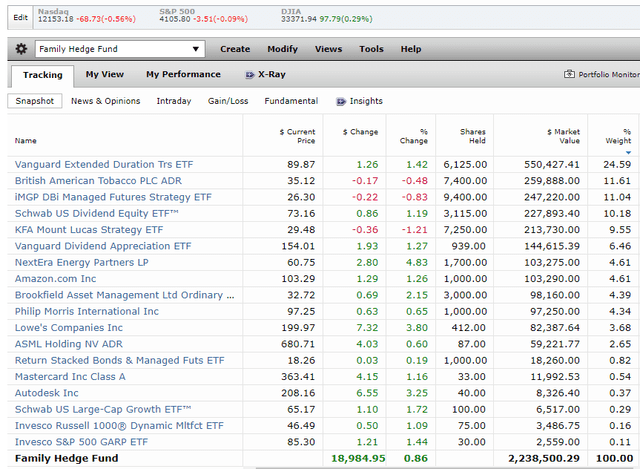Click the Insights premium arrow icon

[341, 101]
